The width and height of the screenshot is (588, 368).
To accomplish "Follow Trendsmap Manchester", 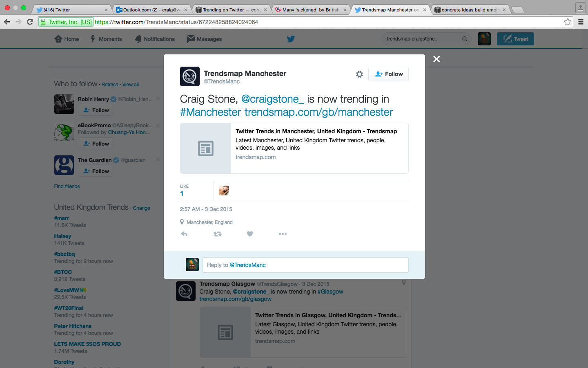I will point(388,74).
